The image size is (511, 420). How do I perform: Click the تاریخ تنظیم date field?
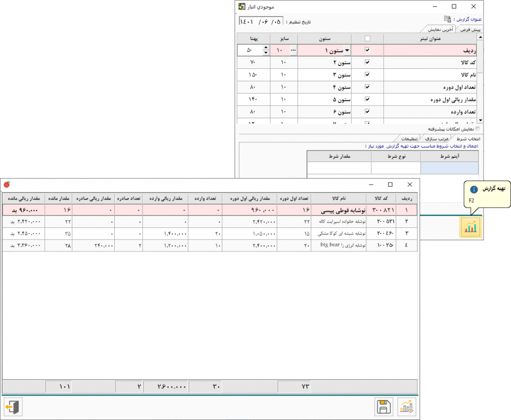261,21
